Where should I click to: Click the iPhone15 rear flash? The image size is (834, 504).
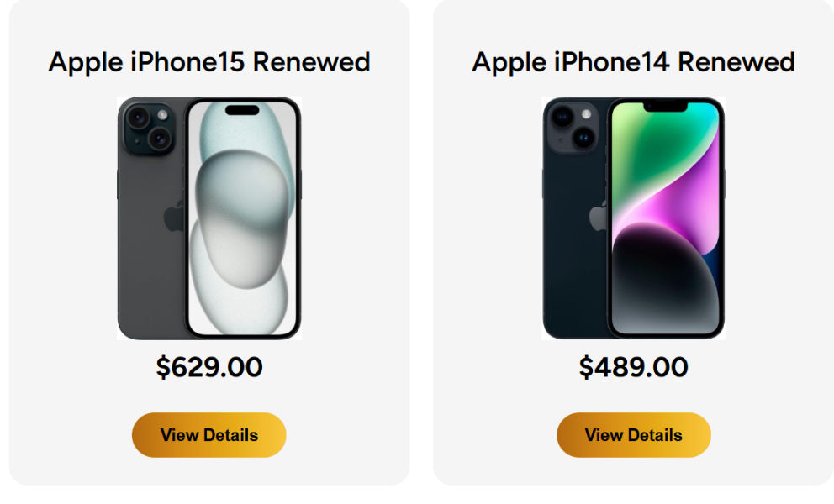tap(162, 115)
